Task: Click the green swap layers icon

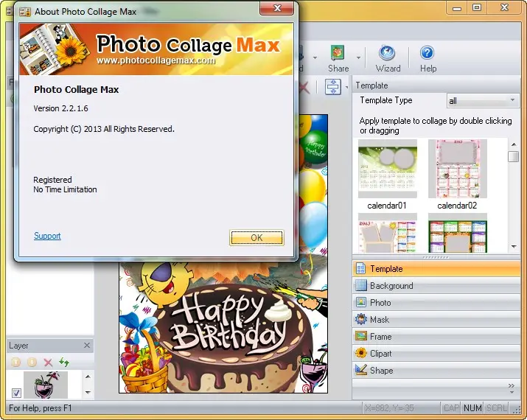Action: point(64,362)
